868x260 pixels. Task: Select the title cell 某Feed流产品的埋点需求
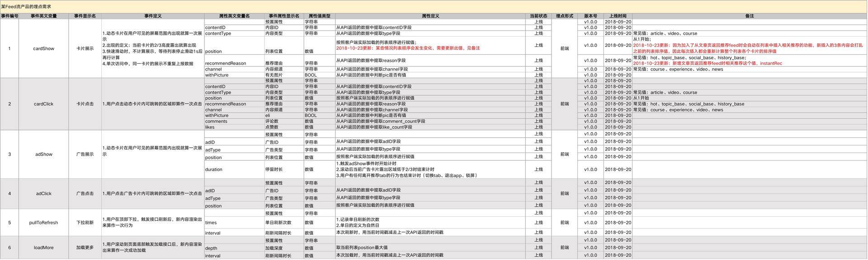point(434,7)
